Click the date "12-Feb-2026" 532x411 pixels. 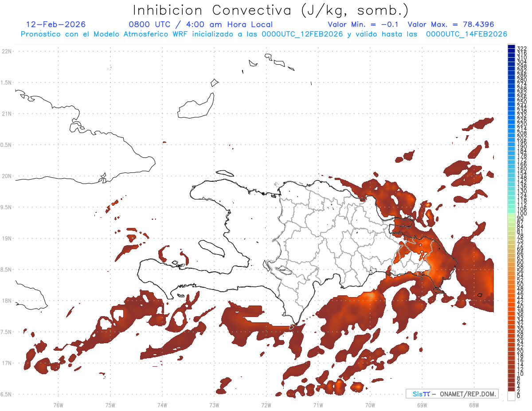point(56,24)
